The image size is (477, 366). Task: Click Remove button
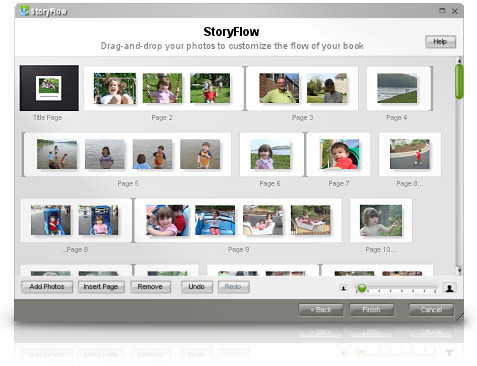point(150,287)
